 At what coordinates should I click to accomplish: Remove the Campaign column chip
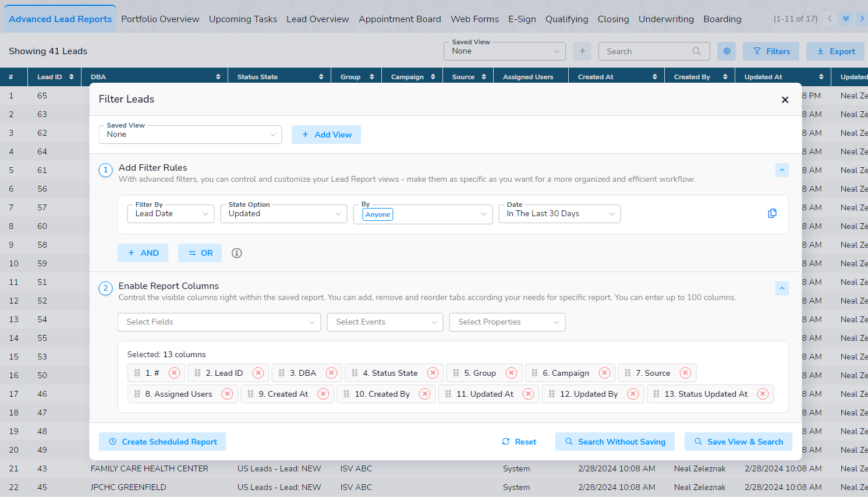point(604,373)
